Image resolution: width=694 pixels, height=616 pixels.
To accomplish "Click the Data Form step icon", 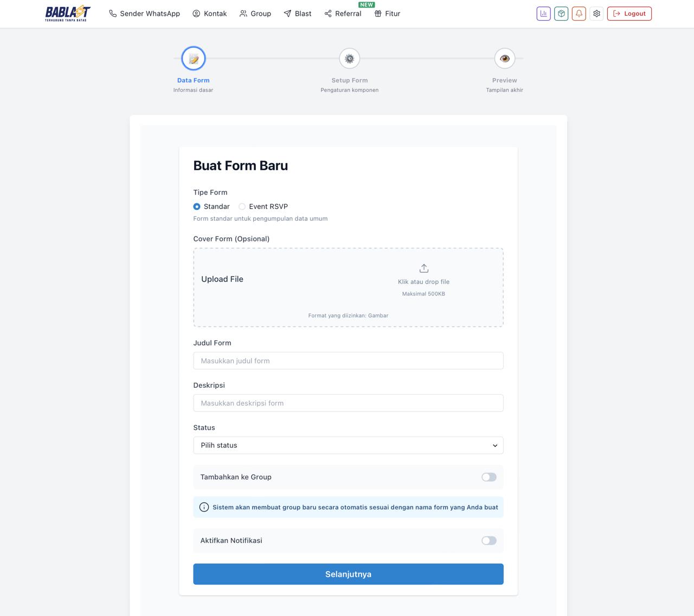I will click(194, 59).
